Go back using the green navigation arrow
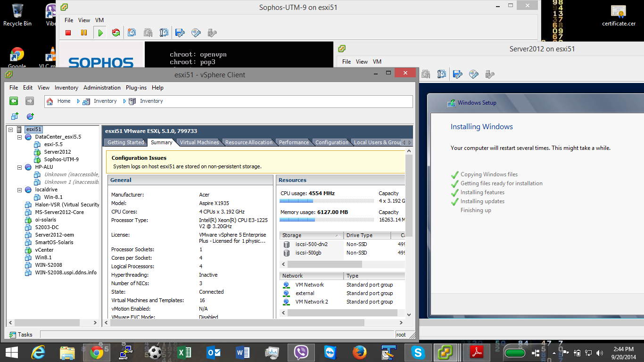644x362 pixels. [x=14, y=101]
